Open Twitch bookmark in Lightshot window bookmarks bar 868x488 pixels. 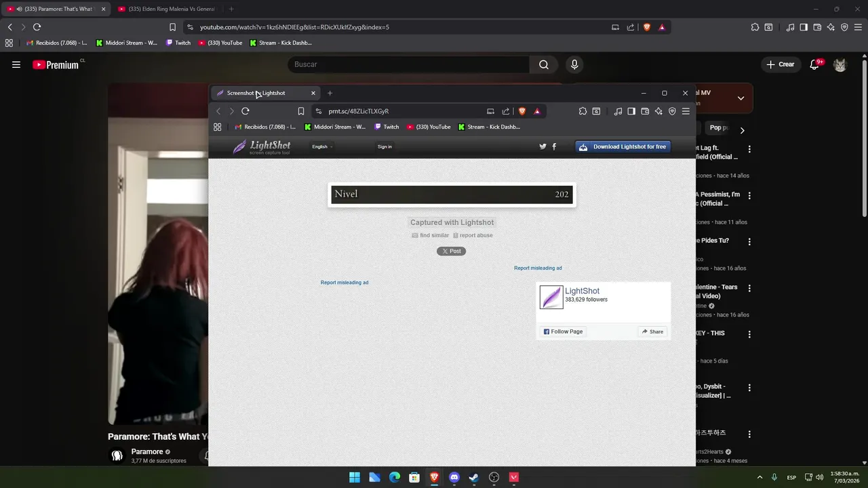(x=387, y=127)
